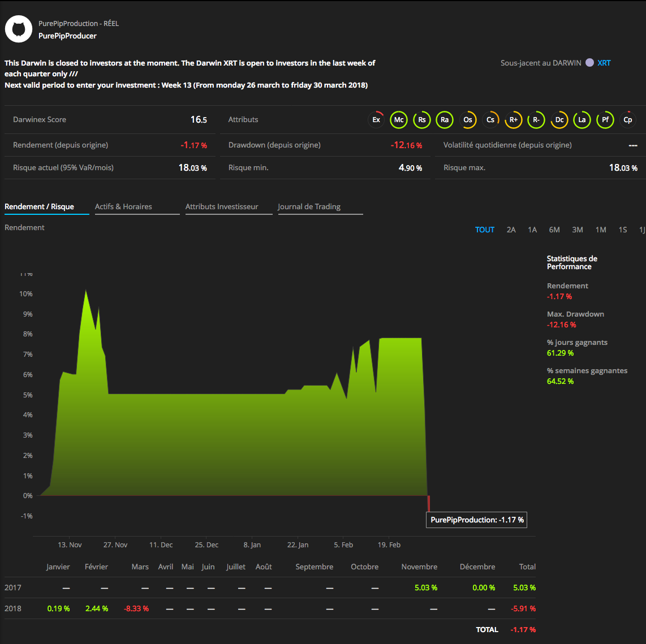
Task: Click the PurePipProducer cat avatar
Action: pyautogui.click(x=19, y=29)
